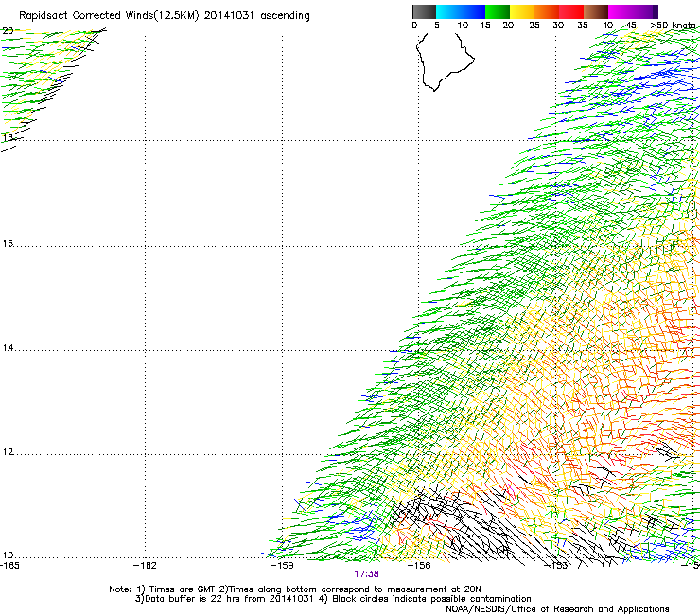
Task: Click the green 15-20 knots legend swatch
Action: coord(498,11)
